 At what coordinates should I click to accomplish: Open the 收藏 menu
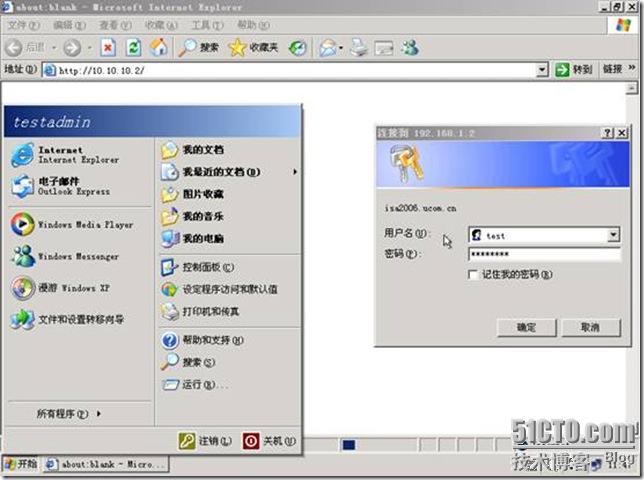(x=161, y=25)
